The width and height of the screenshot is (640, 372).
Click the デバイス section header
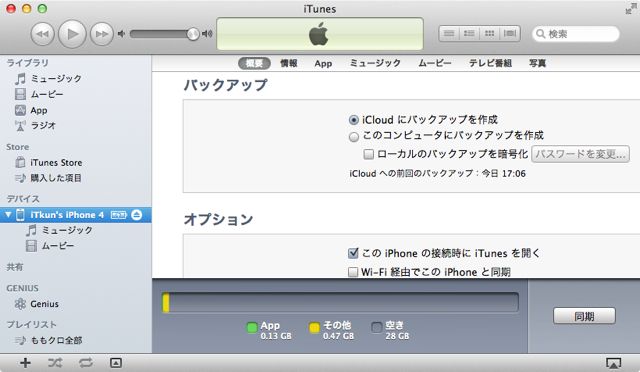point(23,199)
